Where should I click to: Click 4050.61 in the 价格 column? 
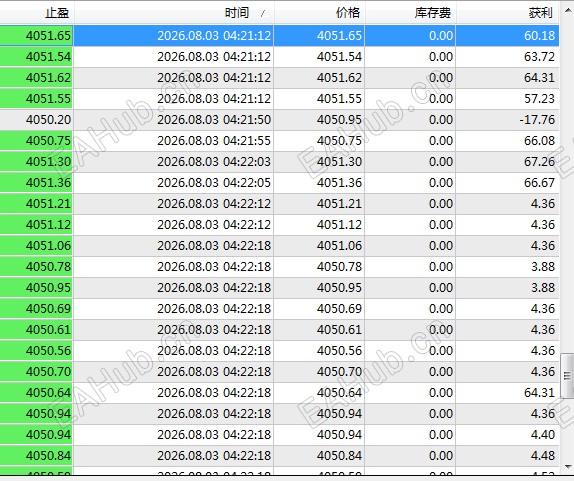(339, 329)
